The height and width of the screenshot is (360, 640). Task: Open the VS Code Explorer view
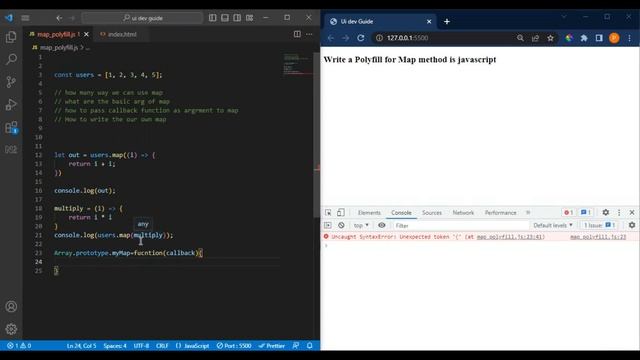click(11, 37)
